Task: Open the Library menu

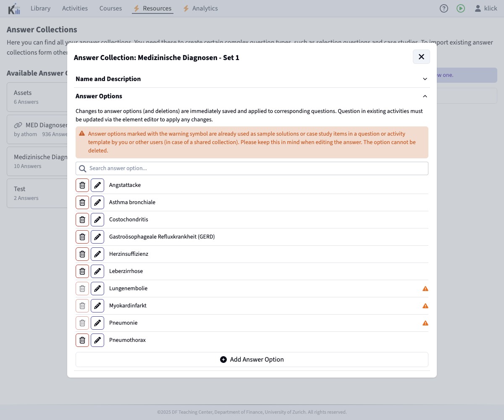Action: [x=40, y=8]
